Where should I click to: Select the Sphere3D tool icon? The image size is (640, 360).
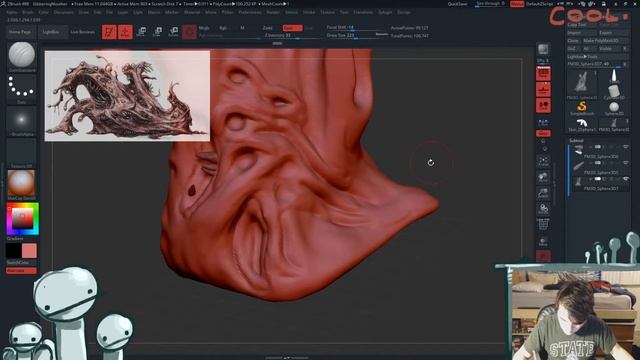[614, 108]
